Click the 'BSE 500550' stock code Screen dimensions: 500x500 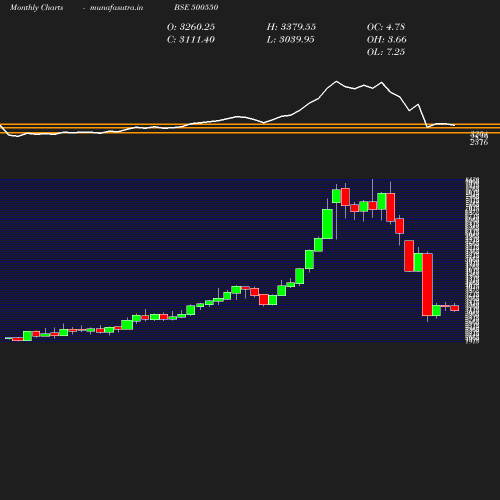point(196,7)
